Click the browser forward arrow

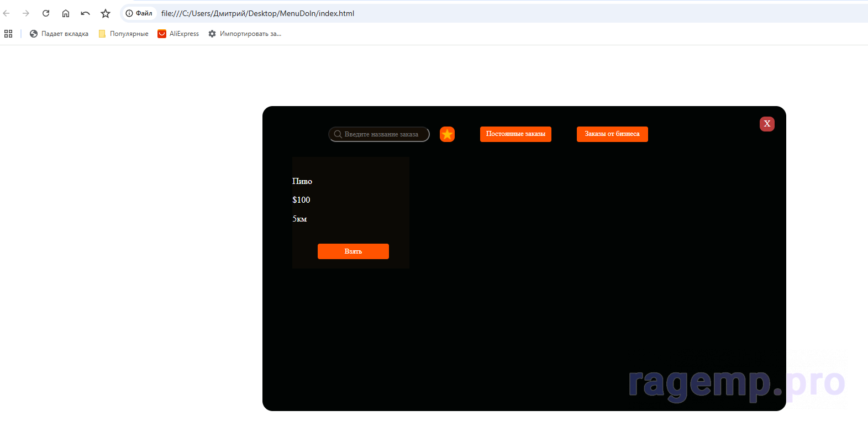coord(26,13)
